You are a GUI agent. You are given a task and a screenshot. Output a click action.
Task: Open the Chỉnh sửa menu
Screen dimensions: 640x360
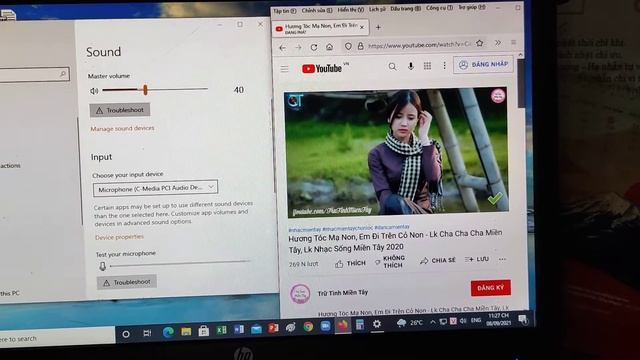(317, 11)
